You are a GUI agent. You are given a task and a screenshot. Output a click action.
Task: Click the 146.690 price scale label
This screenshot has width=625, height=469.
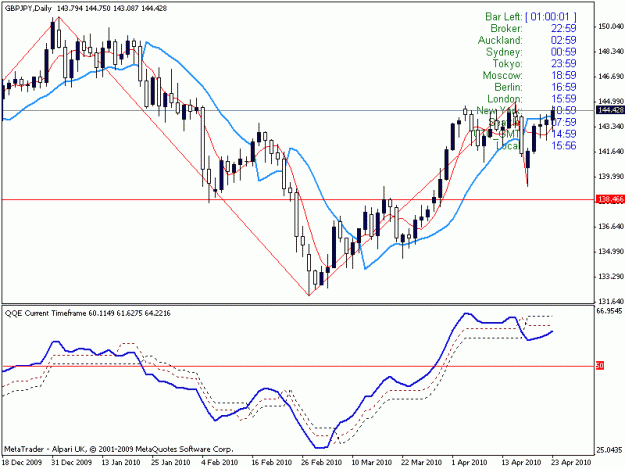coord(610,76)
